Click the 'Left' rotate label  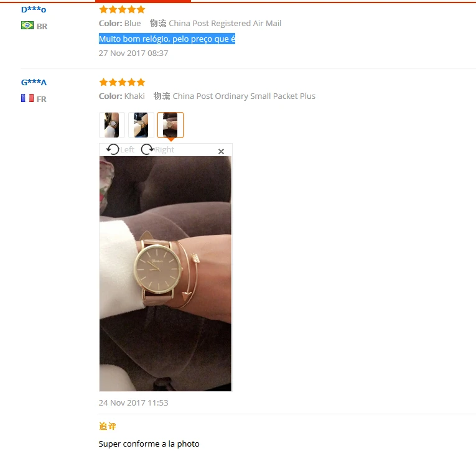click(x=127, y=150)
